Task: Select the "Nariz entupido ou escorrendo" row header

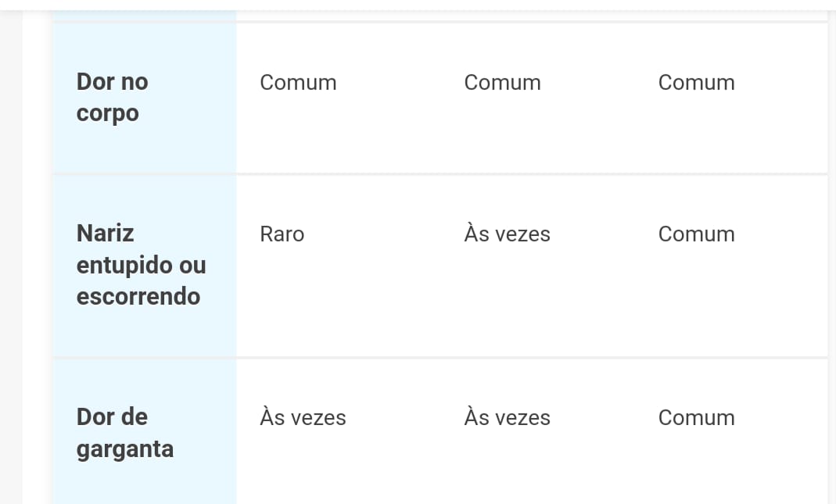Action: 141,265
